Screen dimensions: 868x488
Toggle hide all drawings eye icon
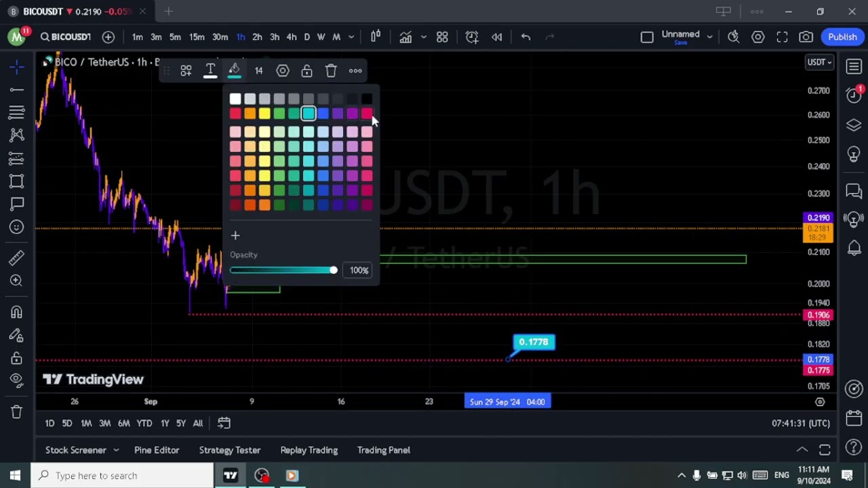pos(17,380)
